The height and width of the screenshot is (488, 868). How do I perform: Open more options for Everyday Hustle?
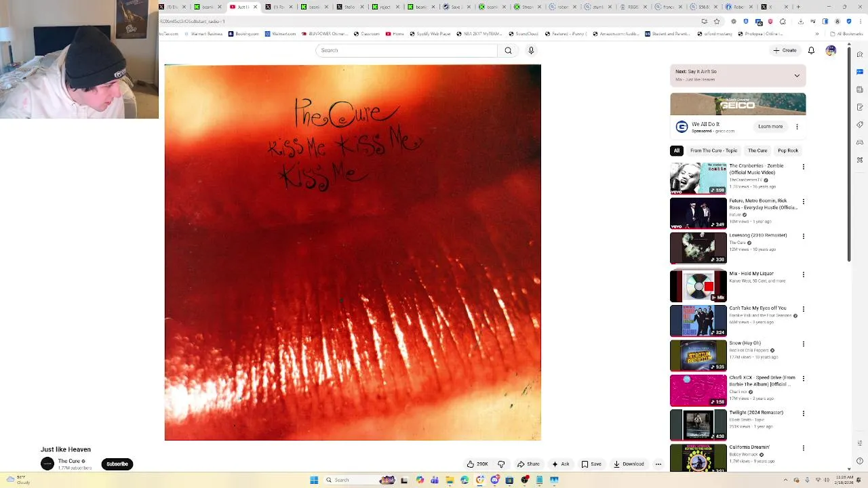pyautogui.click(x=804, y=201)
